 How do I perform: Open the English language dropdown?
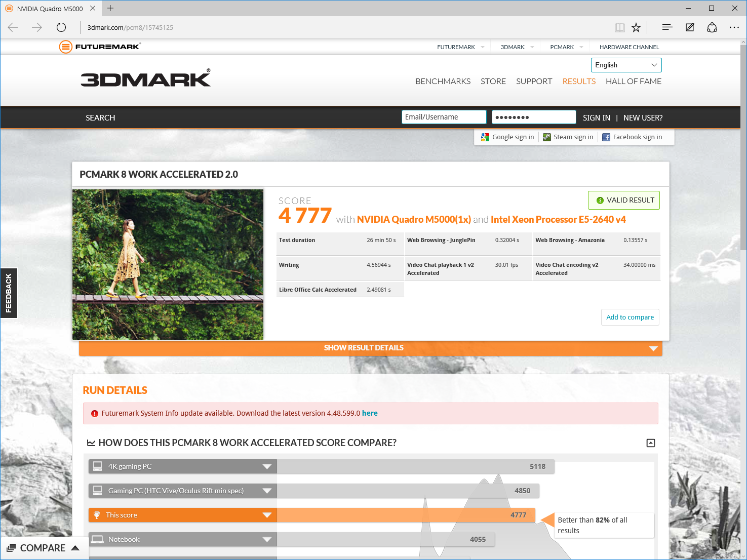(x=626, y=65)
